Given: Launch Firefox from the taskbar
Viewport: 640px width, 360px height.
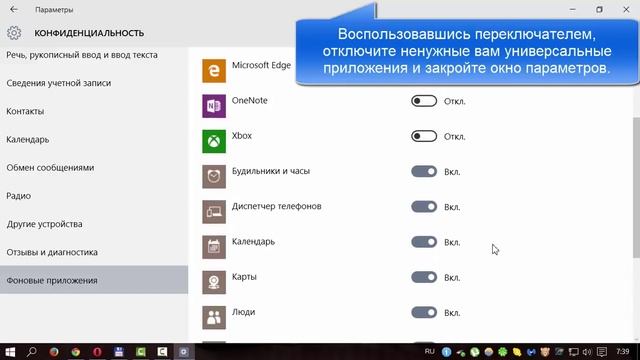Looking at the screenshot, I should coord(54,351).
